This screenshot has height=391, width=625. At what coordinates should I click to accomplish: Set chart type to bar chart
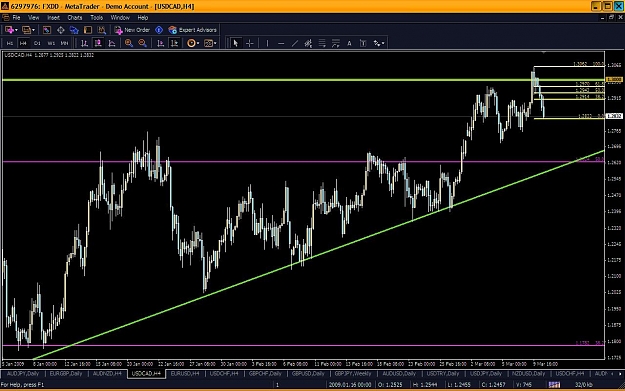[x=85, y=43]
